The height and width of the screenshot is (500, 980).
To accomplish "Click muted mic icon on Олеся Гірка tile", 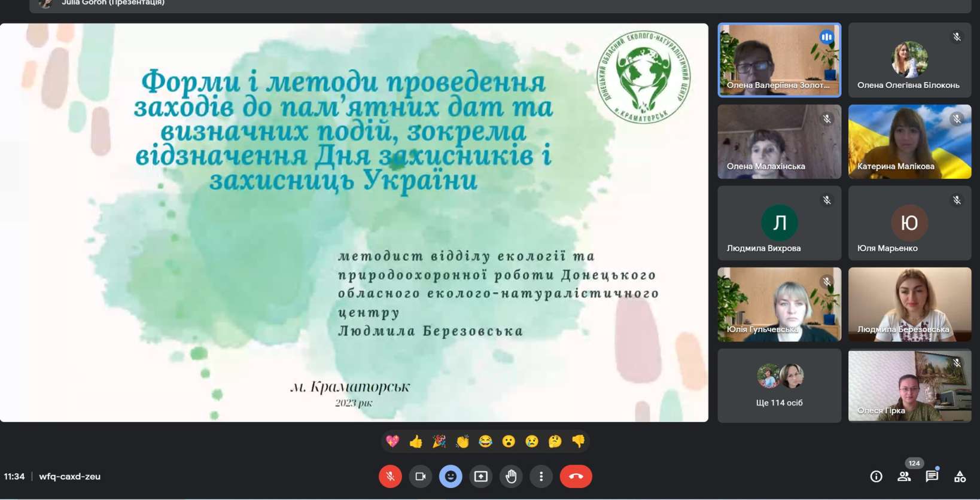I will tap(957, 363).
